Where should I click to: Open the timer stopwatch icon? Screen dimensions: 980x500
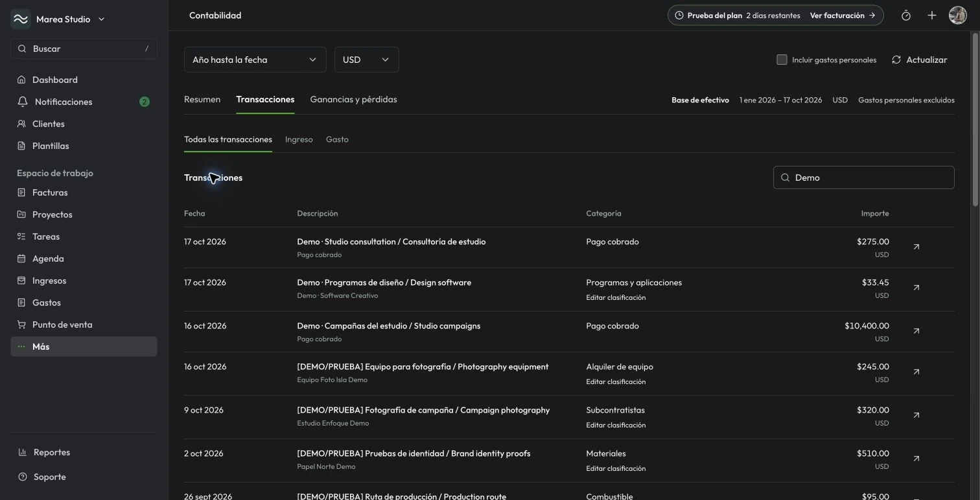(906, 16)
